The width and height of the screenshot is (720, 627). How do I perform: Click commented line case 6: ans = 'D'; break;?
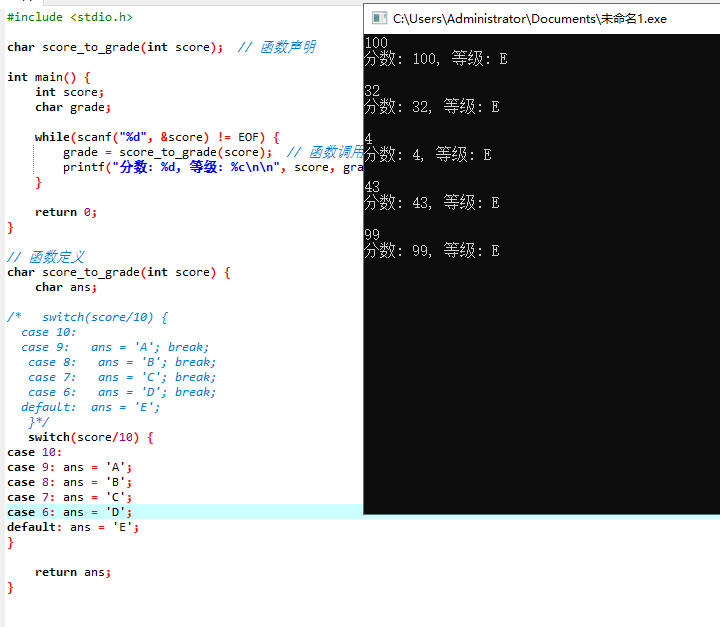(x=122, y=392)
